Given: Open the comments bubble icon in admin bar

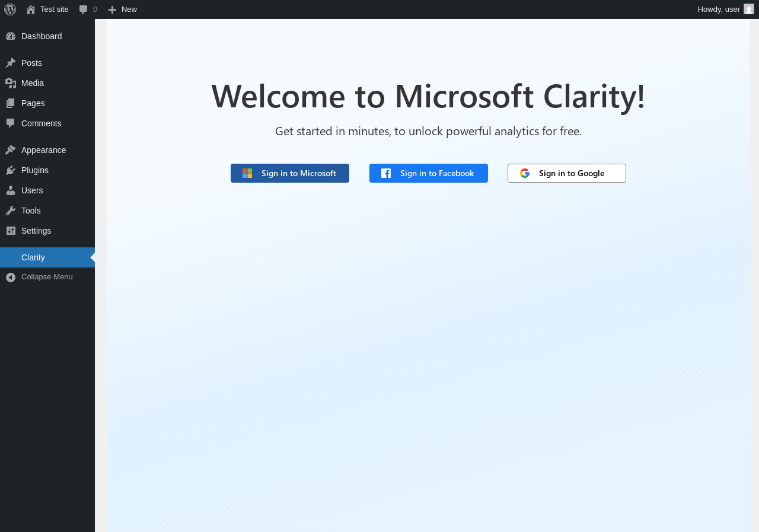Looking at the screenshot, I should point(84,9).
